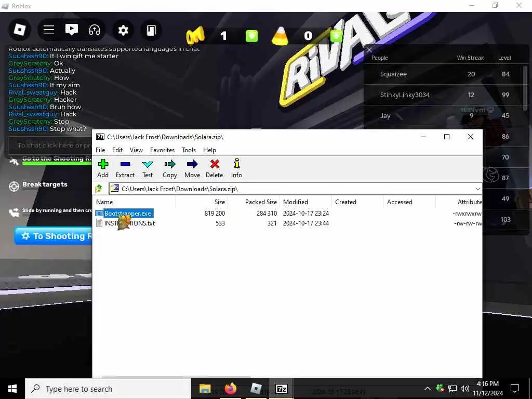Expand the 7-Zip address path dropdown

[478, 189]
